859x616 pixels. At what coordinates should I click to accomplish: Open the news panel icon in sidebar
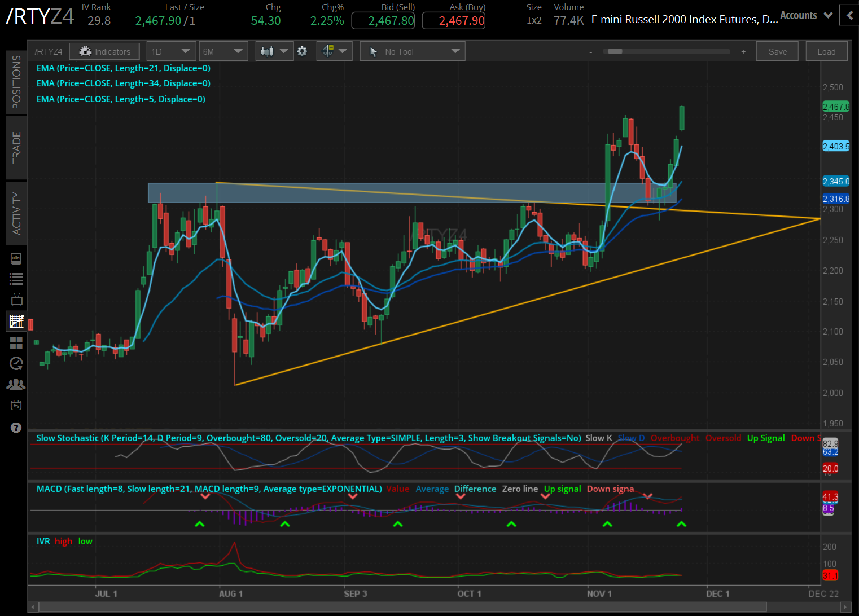(x=16, y=258)
